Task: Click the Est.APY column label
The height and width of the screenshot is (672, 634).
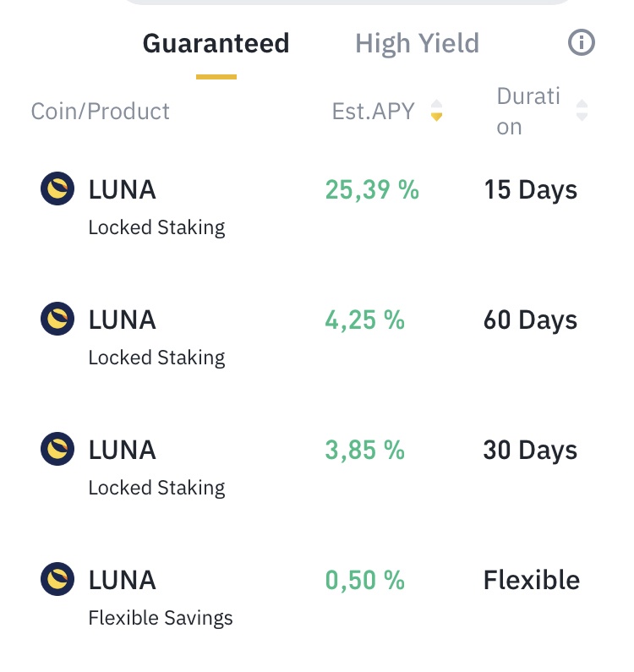Action: coord(373,111)
